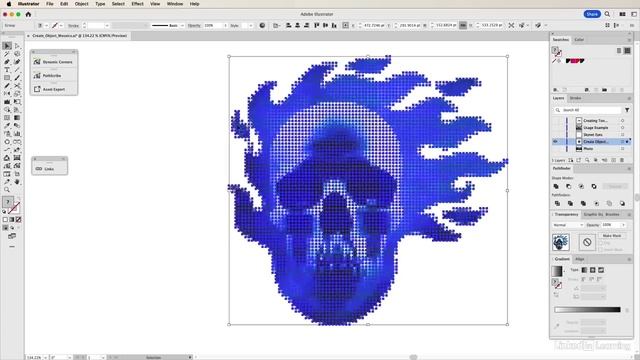Toggle visibility of Usage Example layer

point(555,128)
